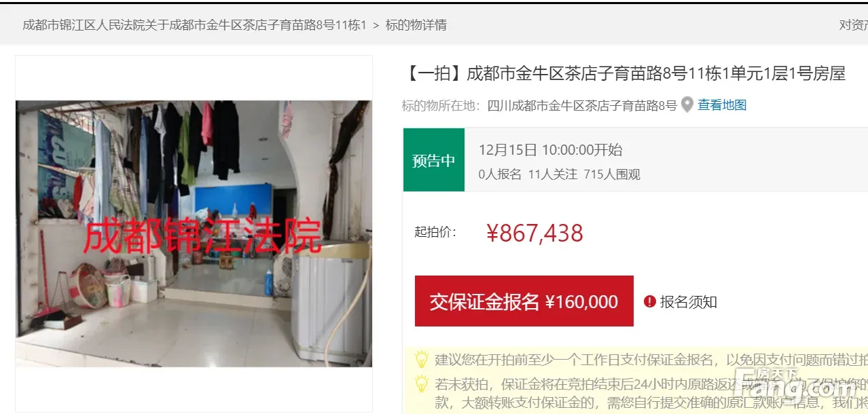The height and width of the screenshot is (414, 868).
Task: Click the 四川成都市金牛区茶店子育苗路8号 address text
Action: [583, 105]
